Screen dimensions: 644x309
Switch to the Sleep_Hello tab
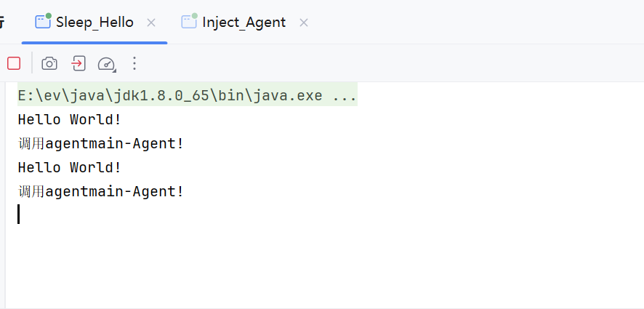[x=95, y=23]
